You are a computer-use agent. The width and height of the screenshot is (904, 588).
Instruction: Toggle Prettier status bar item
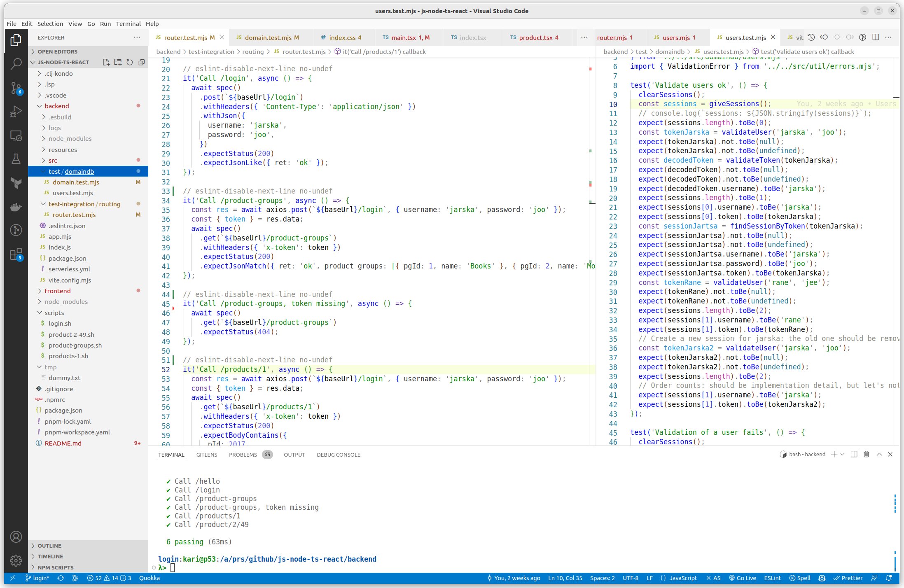pyautogui.click(x=848, y=578)
